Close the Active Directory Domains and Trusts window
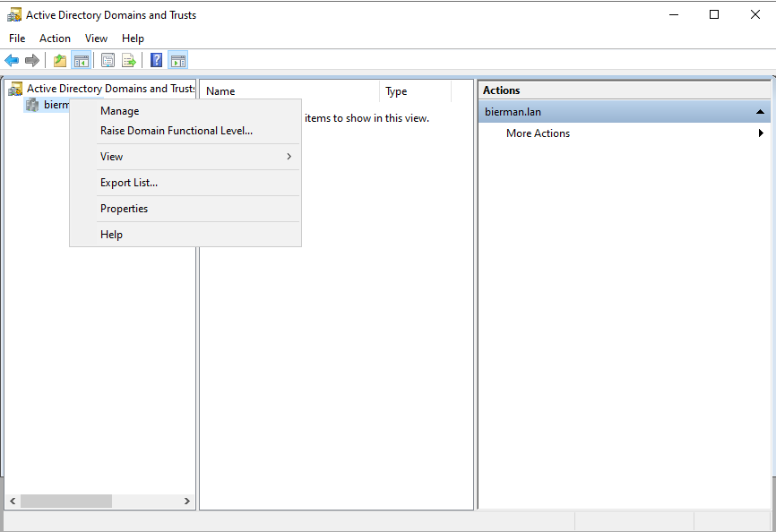This screenshot has height=532, width=776. point(755,14)
